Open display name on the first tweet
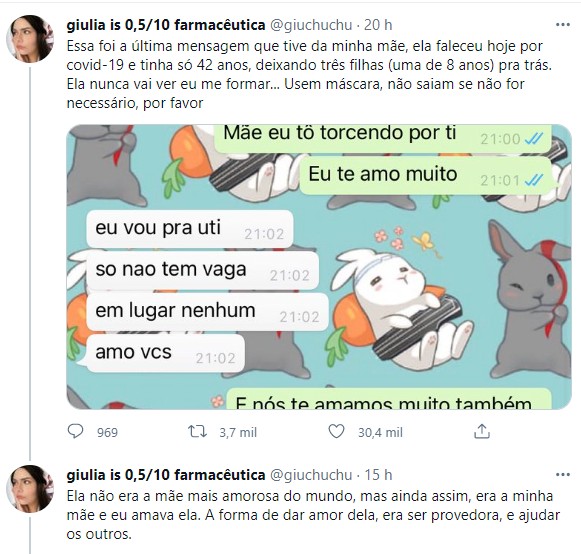581x554 pixels. tap(166, 25)
